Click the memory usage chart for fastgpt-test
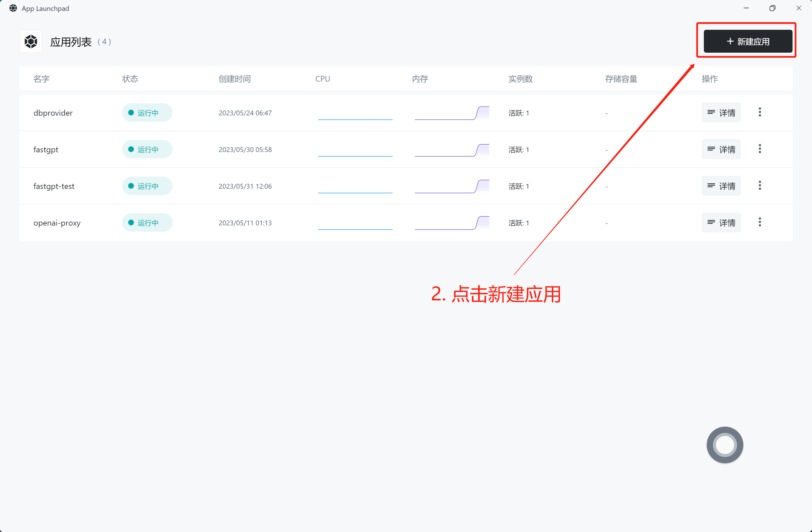Viewport: 812px width, 532px height. [x=452, y=186]
